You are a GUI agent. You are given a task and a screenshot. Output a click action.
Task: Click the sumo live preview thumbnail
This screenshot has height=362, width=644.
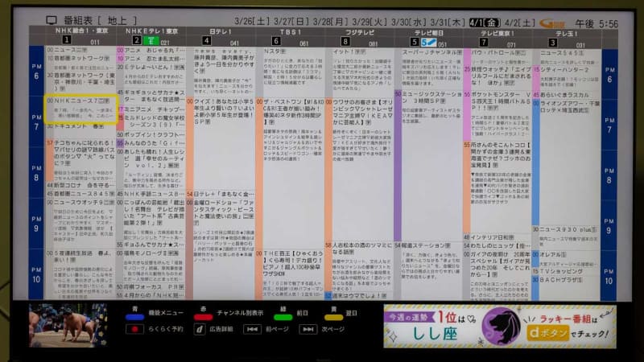click(68, 325)
